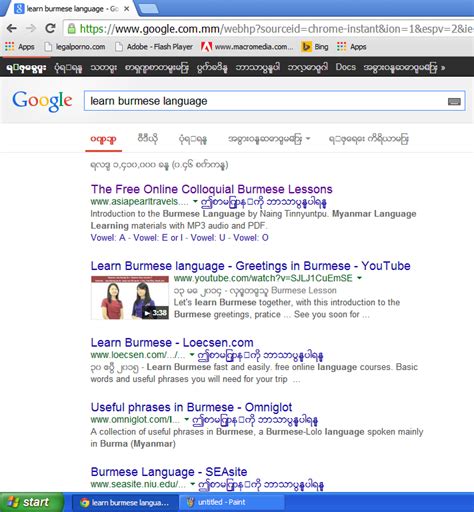Click translate link beside the asiapearltravels URL
Screen dimensions: 474x512
(x=263, y=202)
